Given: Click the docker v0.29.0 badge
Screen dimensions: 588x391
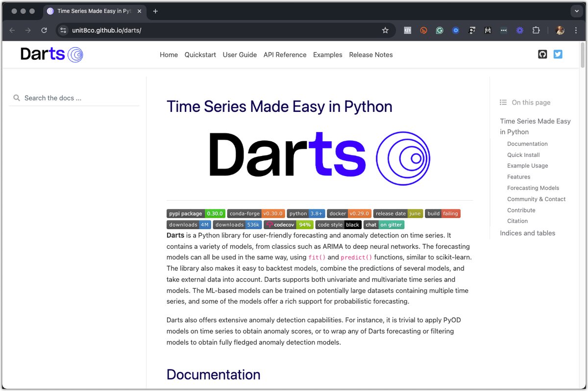Looking at the screenshot, I should click(349, 213).
